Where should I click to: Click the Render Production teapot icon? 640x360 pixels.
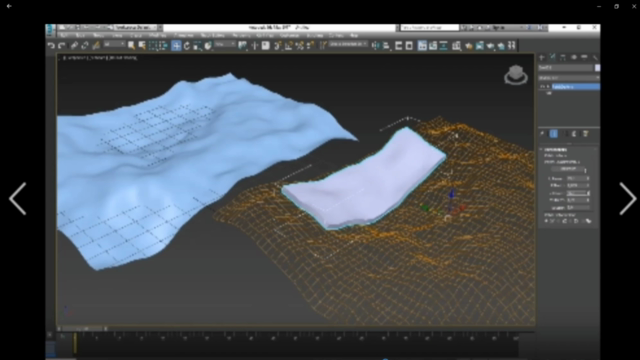click(x=491, y=45)
